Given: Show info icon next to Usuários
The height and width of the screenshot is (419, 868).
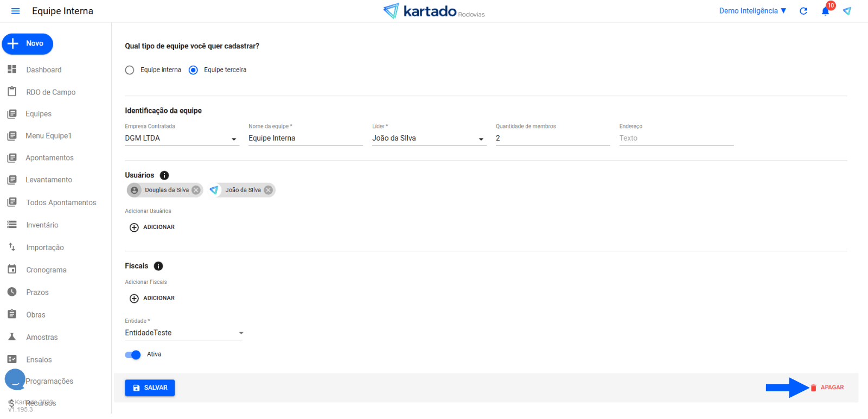Looking at the screenshot, I should tap(164, 175).
